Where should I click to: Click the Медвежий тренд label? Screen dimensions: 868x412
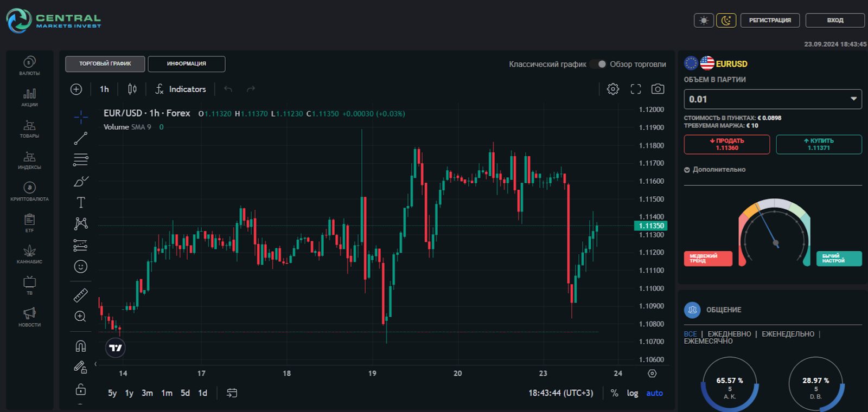tap(708, 259)
